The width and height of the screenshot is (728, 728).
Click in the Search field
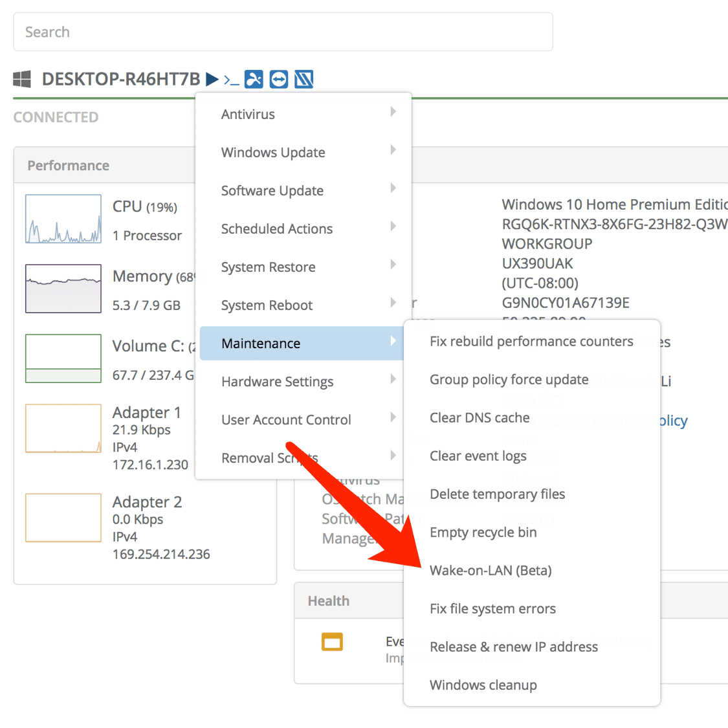point(283,32)
